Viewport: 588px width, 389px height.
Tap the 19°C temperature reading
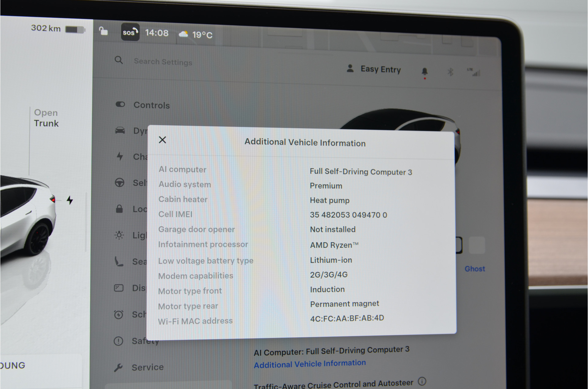pyautogui.click(x=202, y=35)
